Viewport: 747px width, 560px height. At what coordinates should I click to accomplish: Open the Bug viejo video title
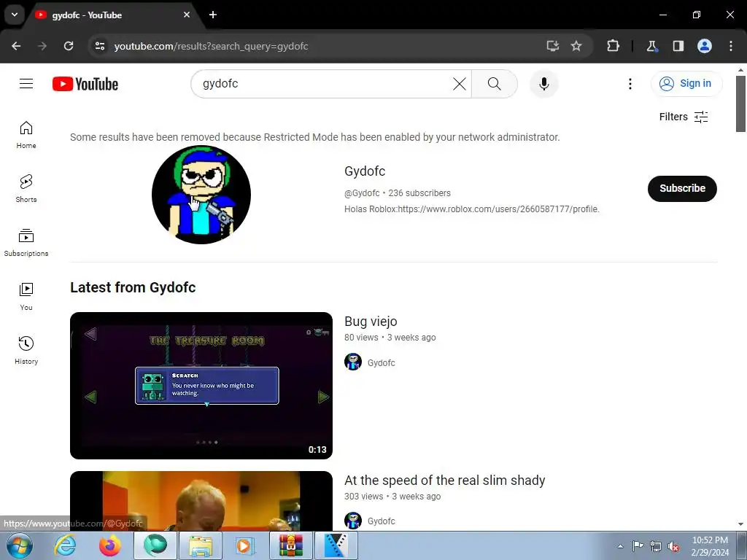coord(371,322)
